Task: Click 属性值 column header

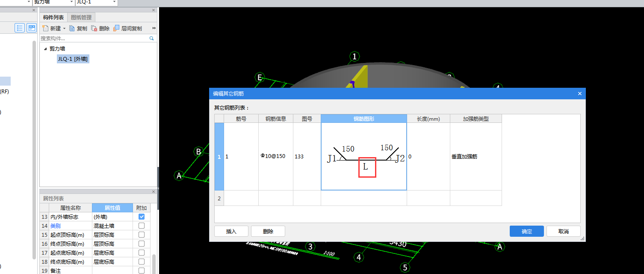Action: click(x=112, y=208)
